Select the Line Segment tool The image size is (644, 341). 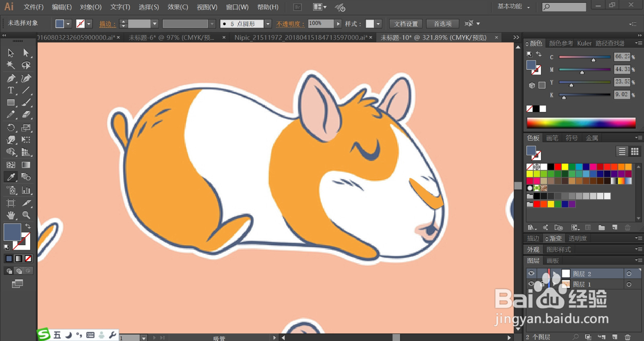[26, 90]
